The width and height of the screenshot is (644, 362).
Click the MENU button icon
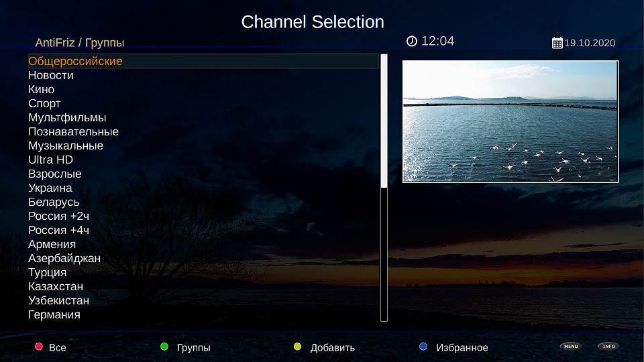pyautogui.click(x=570, y=347)
